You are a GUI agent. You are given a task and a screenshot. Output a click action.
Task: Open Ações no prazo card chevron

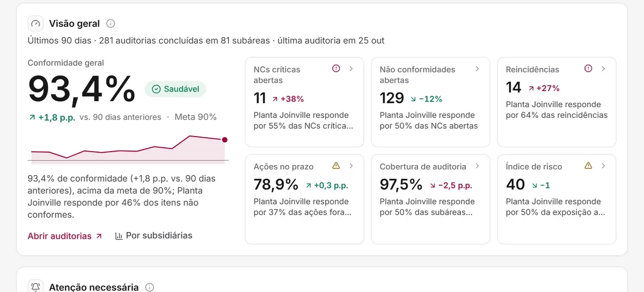(x=351, y=166)
